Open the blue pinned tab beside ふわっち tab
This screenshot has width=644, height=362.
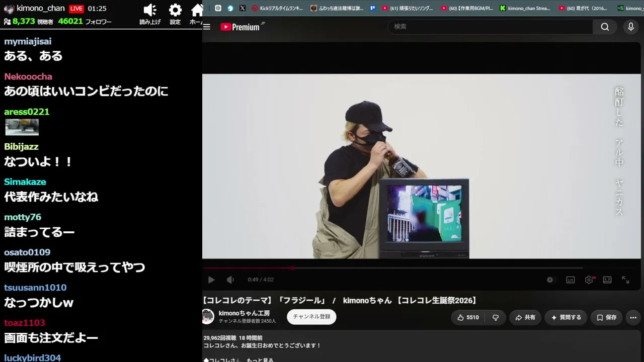pyautogui.click(x=372, y=8)
